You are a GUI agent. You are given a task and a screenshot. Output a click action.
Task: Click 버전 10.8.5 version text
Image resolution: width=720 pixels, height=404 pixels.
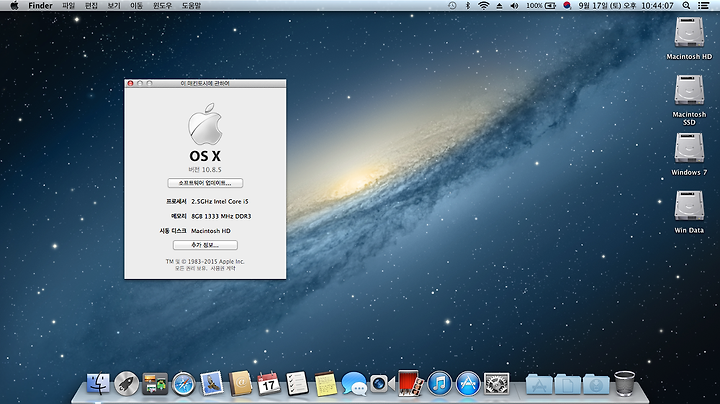[x=205, y=170]
